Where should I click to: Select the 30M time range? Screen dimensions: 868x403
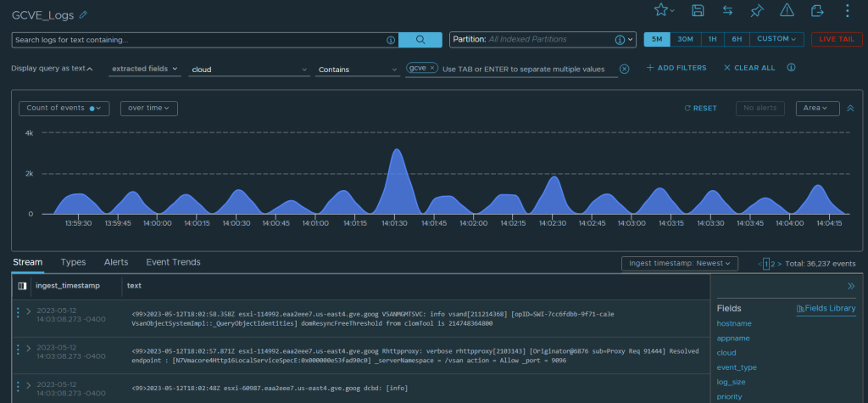click(x=686, y=39)
